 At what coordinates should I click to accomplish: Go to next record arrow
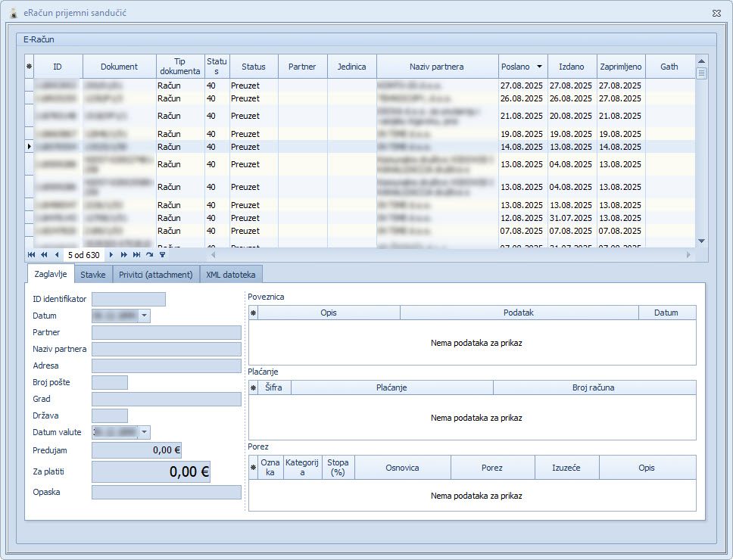point(111,255)
